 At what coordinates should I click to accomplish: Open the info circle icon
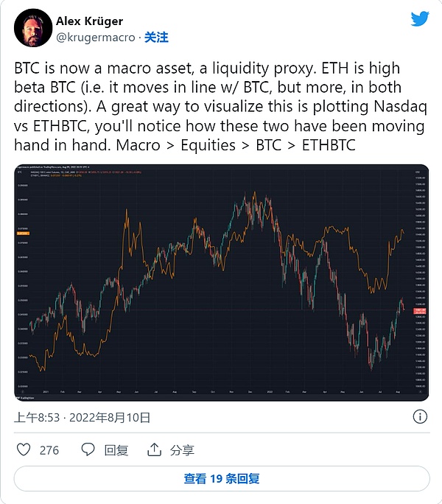pos(420,416)
